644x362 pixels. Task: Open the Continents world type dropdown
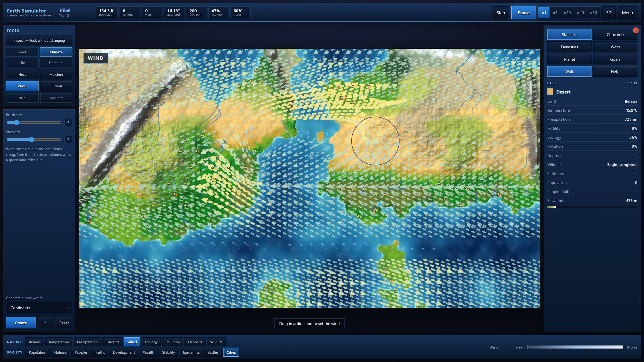39,308
